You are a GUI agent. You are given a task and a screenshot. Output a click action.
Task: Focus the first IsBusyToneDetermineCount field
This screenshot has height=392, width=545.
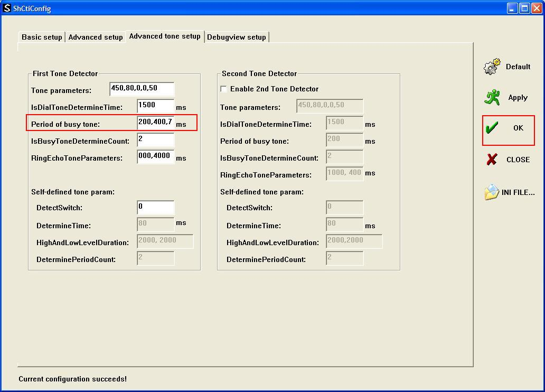click(155, 139)
